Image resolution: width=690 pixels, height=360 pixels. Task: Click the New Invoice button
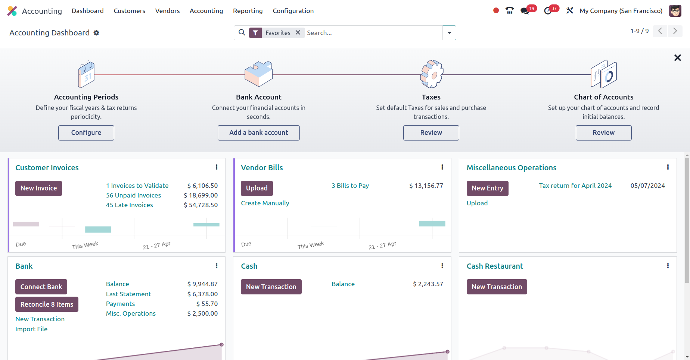click(x=39, y=188)
